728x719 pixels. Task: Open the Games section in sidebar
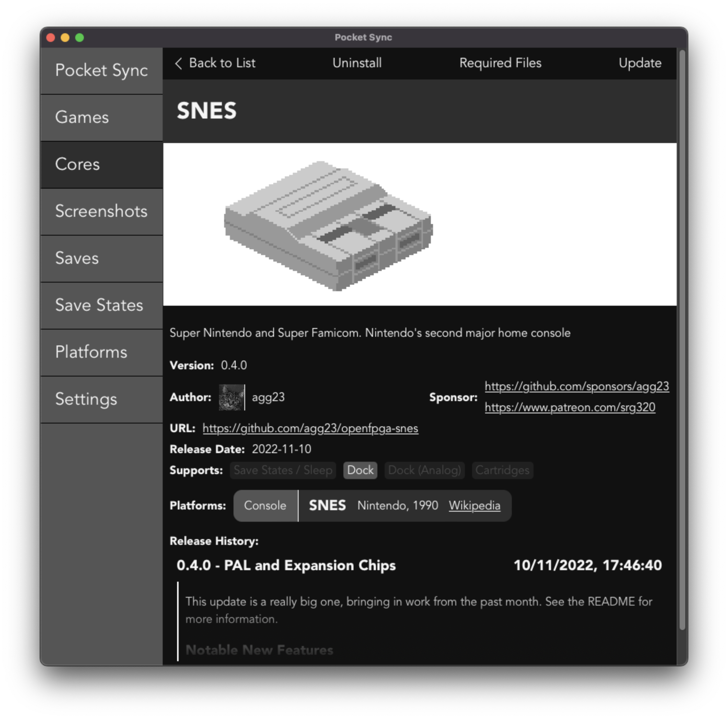coord(102,117)
